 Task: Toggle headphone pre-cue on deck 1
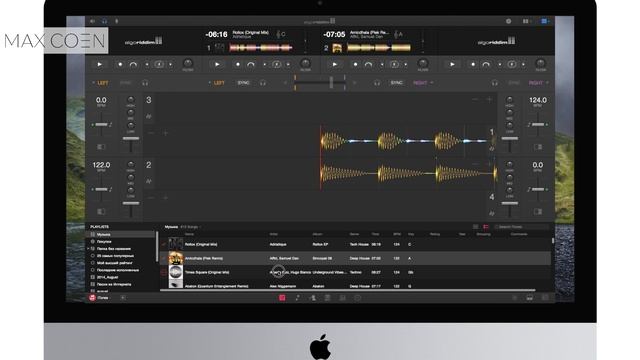(x=263, y=83)
